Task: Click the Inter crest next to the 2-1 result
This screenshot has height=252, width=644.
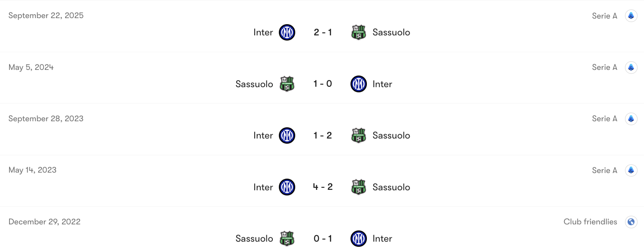Action: click(287, 32)
